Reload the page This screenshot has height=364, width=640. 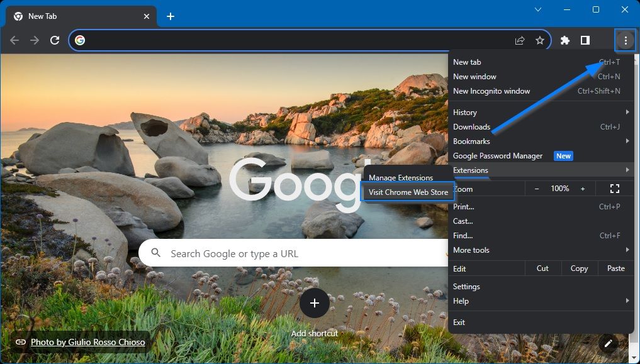[x=54, y=40]
